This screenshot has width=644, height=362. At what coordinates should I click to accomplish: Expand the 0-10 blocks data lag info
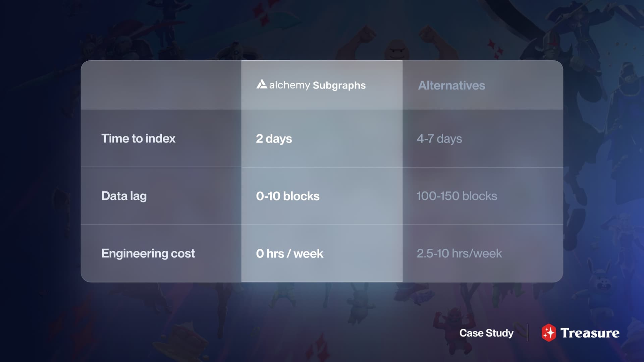288,195
